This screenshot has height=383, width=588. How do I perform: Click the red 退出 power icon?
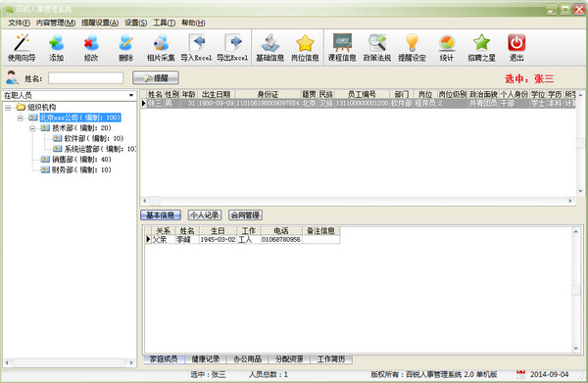(x=516, y=43)
